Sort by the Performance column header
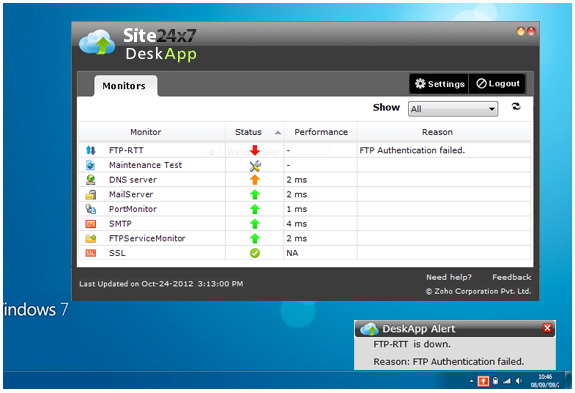Image resolution: width=575 pixels, height=393 pixels. (x=321, y=132)
